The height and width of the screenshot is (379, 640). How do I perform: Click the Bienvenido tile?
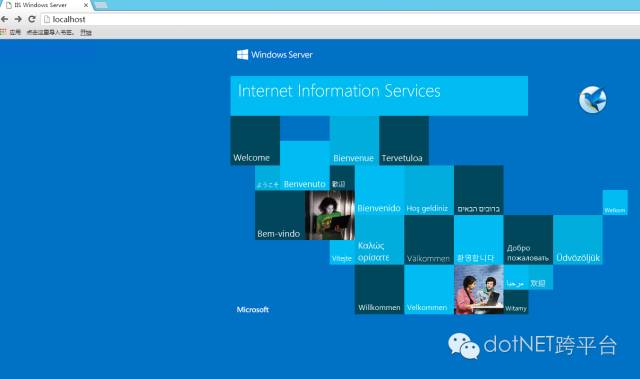tap(379, 190)
